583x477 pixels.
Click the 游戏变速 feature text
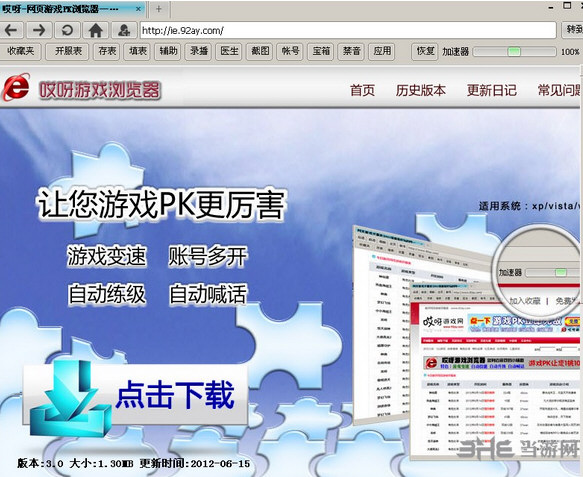pyautogui.click(x=106, y=256)
